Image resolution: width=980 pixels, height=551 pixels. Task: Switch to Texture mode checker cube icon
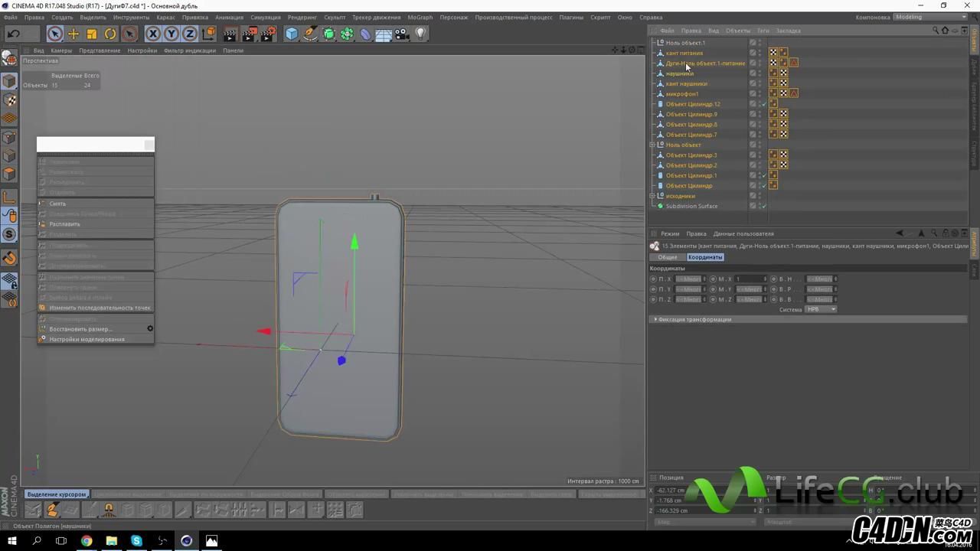pos(9,100)
